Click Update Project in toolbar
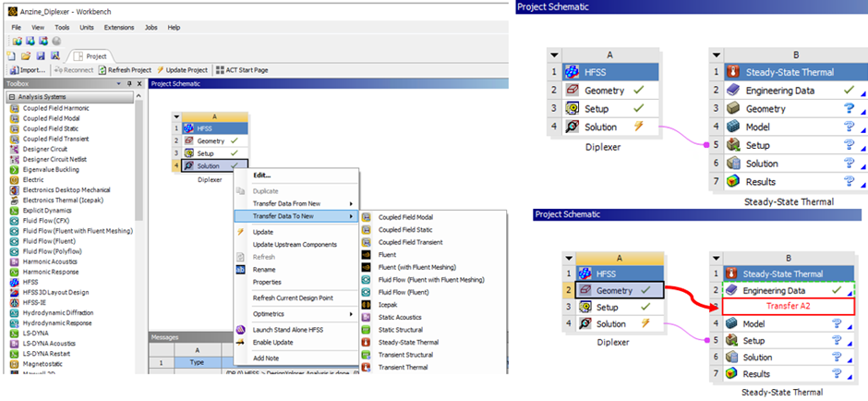The image size is (868, 401). coord(183,70)
